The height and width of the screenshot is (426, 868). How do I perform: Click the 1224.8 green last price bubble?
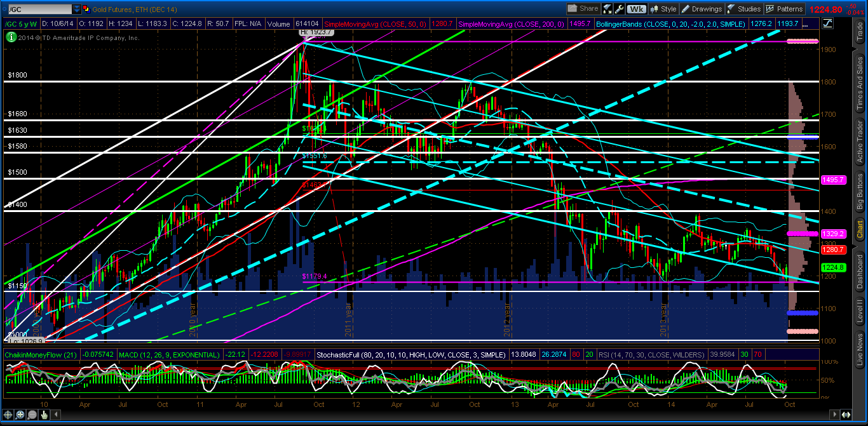[832, 267]
